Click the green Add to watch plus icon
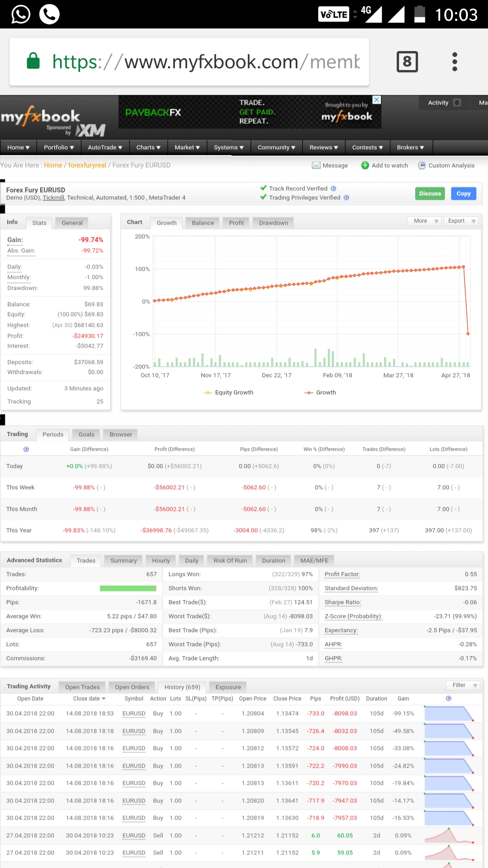 (365, 165)
